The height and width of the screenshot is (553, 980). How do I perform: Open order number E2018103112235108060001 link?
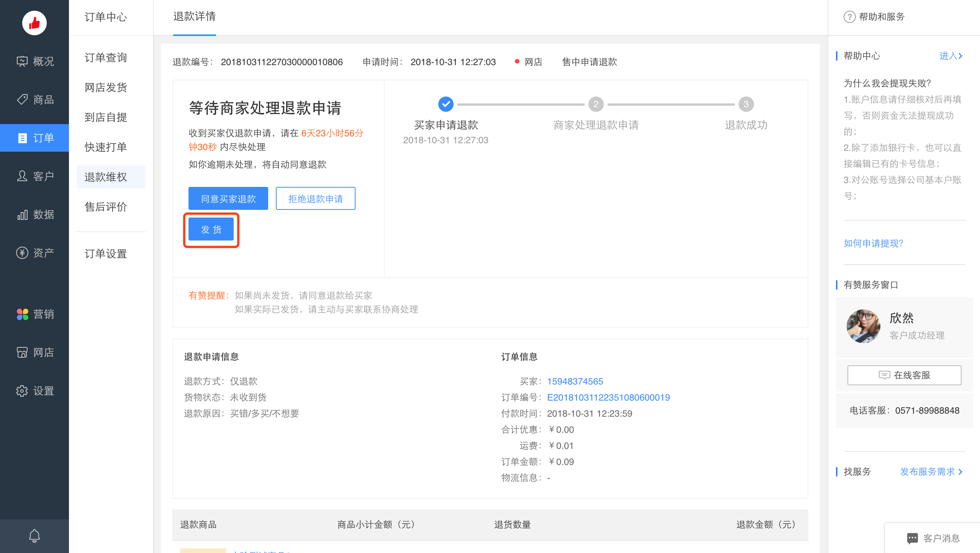pos(608,397)
